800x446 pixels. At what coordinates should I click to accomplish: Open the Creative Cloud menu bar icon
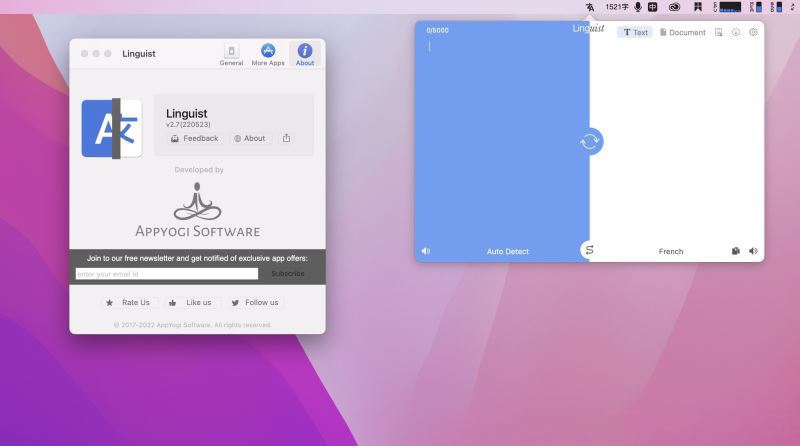674,7
